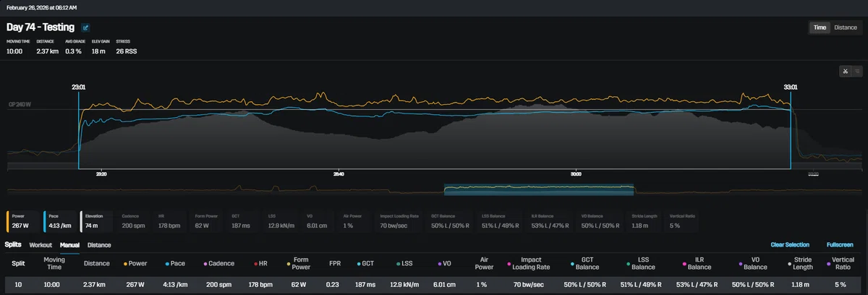
Task: Open the Workout splits tab
Action: click(41, 245)
